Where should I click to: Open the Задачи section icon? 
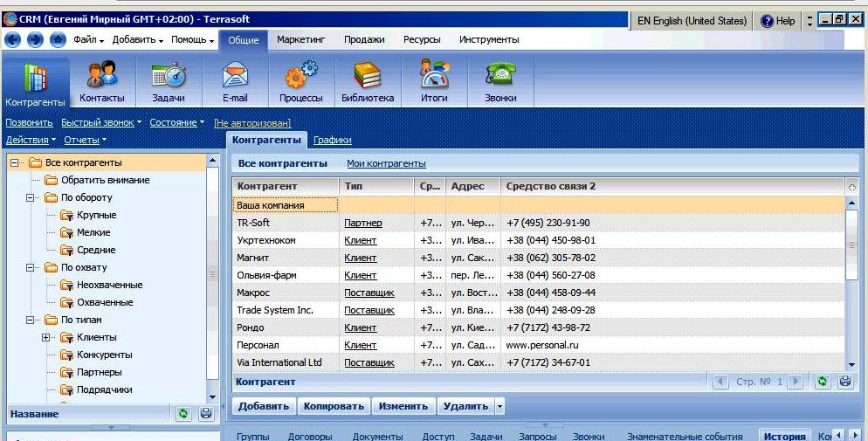coord(169,82)
